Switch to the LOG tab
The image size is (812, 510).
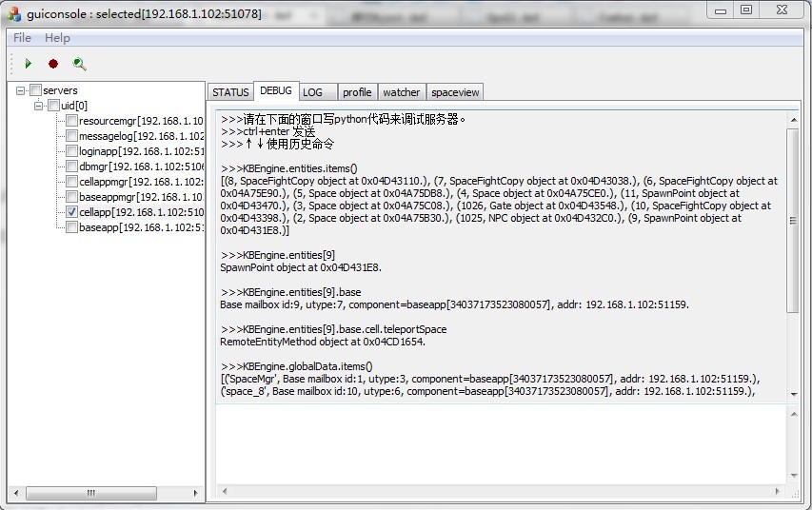(312, 92)
